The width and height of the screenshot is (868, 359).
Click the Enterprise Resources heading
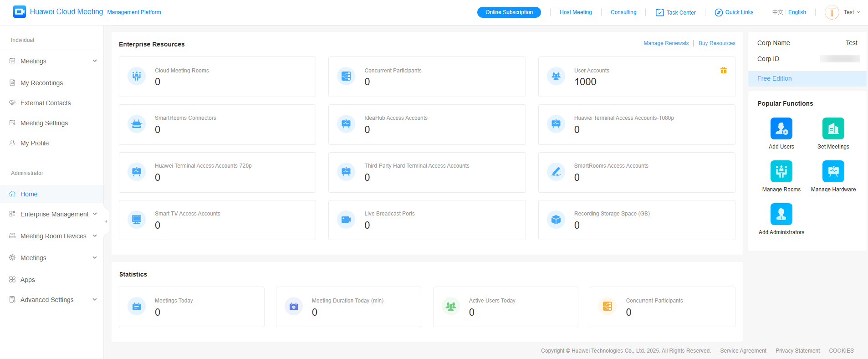tap(152, 44)
